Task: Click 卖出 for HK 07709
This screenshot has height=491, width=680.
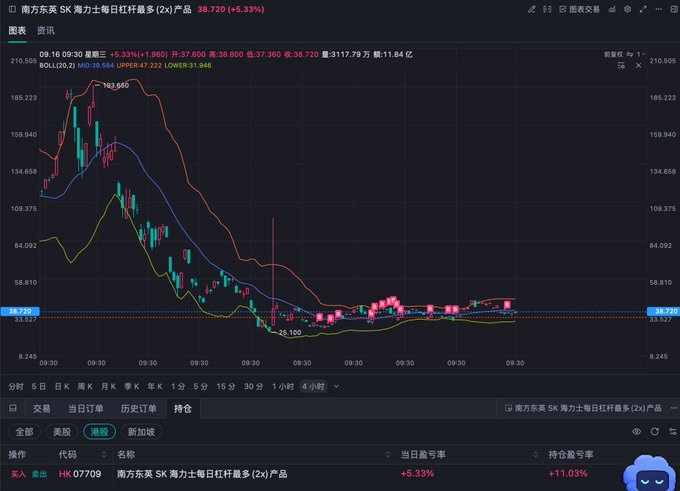Action: click(x=39, y=474)
